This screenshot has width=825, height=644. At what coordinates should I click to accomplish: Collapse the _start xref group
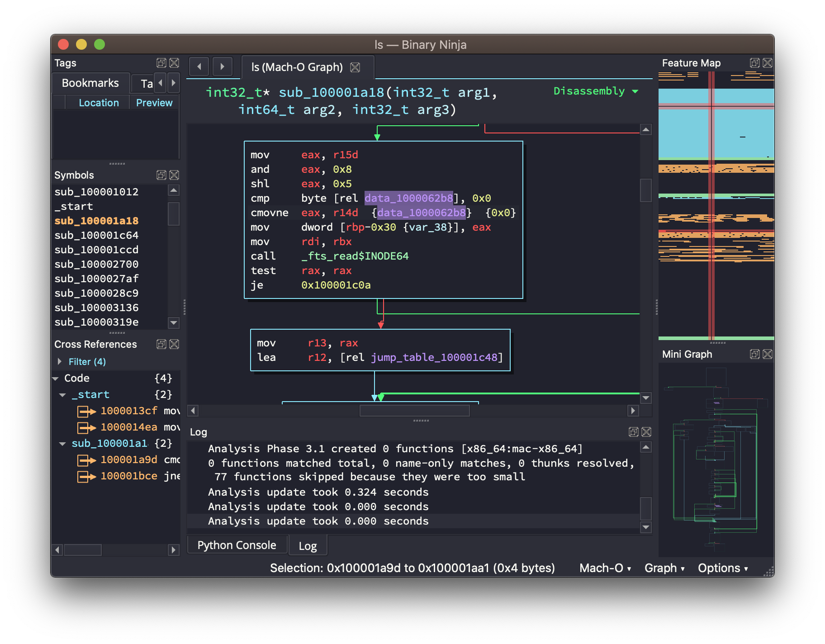pyautogui.click(x=63, y=395)
